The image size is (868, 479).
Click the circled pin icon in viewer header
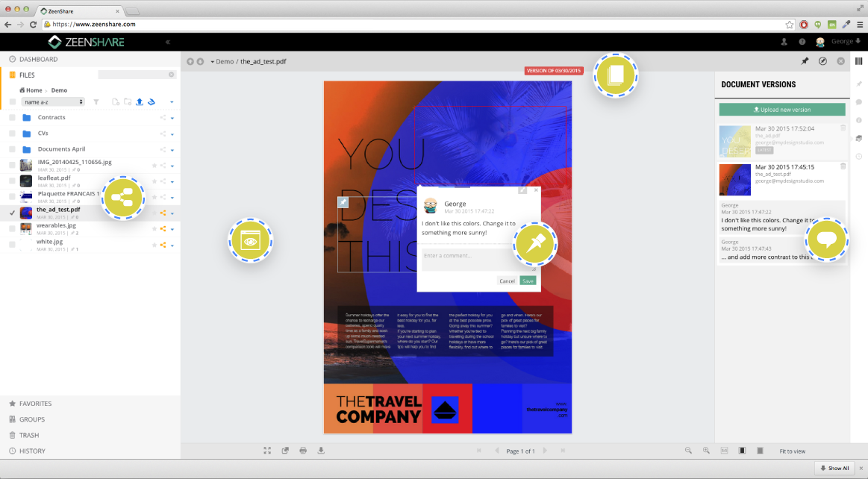(x=822, y=61)
